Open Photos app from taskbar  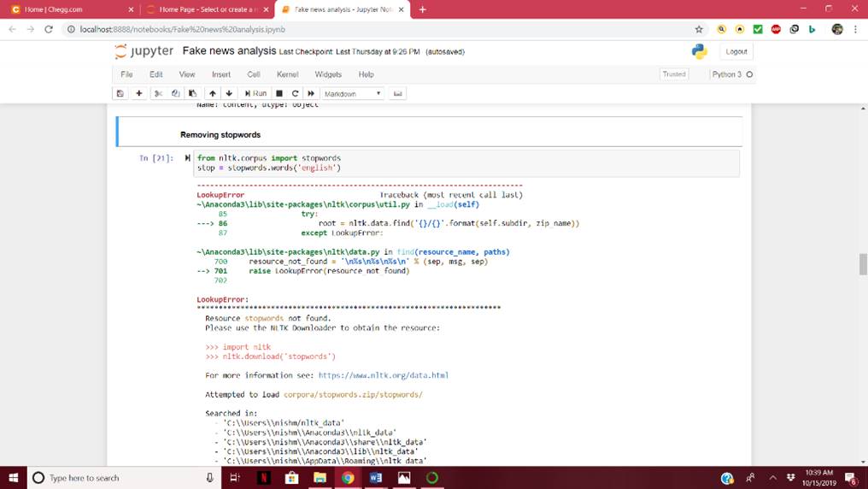pyautogui.click(x=404, y=477)
